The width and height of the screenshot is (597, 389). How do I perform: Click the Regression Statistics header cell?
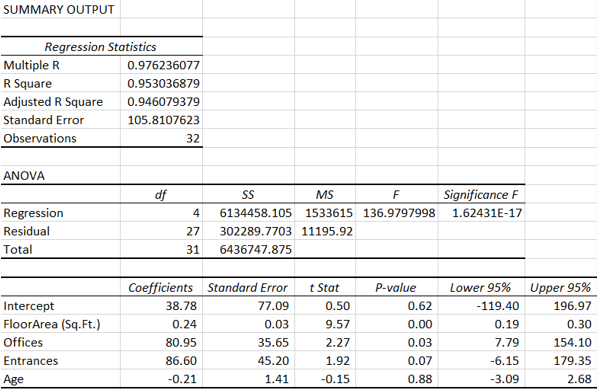(101, 47)
